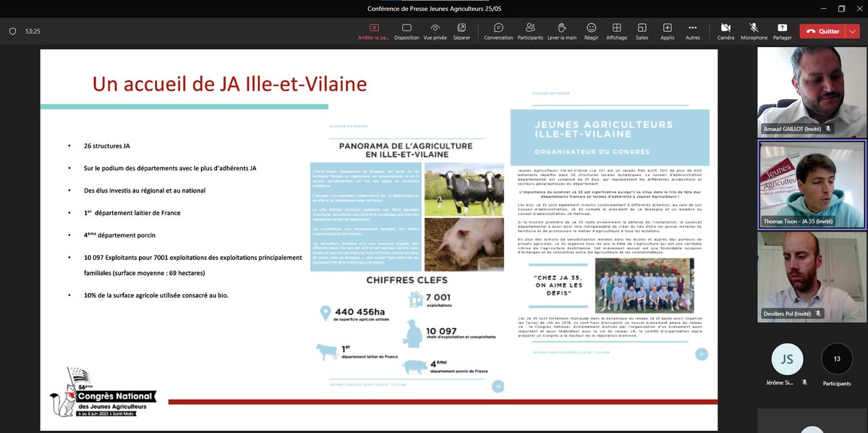Click the muted microphone icon beside Jérôme Si...

[804, 382]
